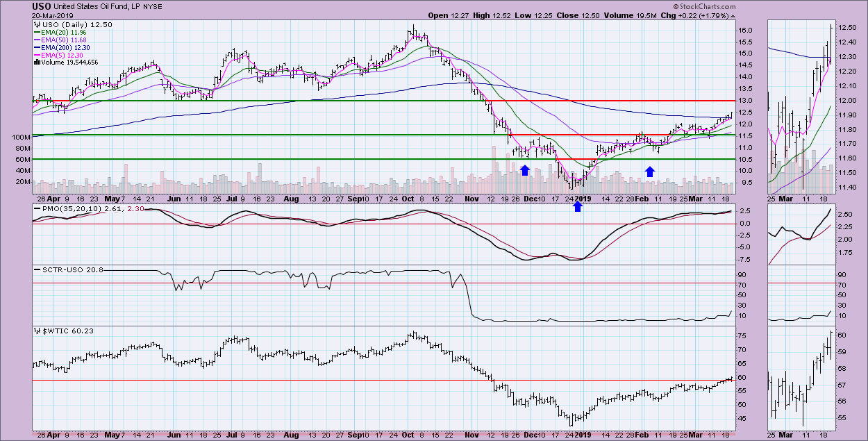Click the USO ticker symbol in the header

[x=41, y=6]
